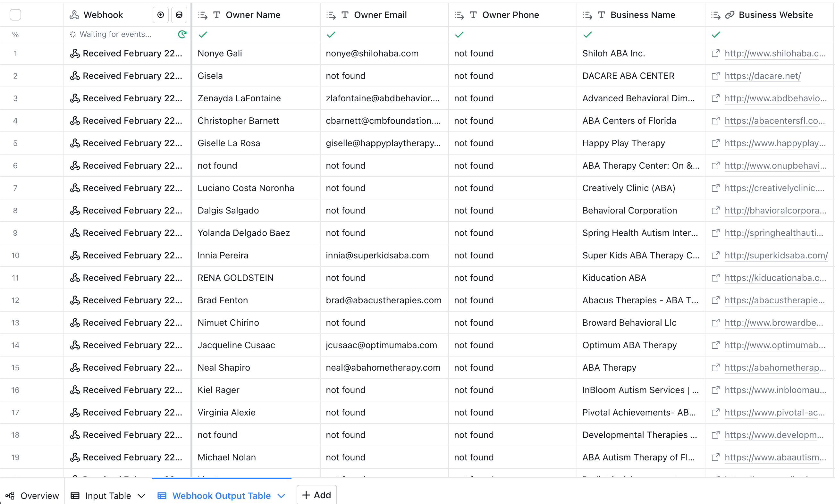
Task: Click the green checkmark under Business Name header
Action: (588, 34)
